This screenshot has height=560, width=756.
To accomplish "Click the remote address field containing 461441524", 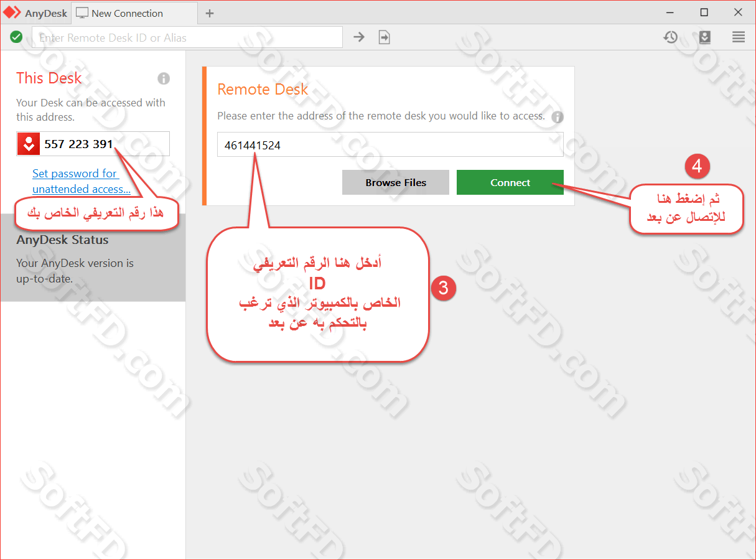I will 390,144.
